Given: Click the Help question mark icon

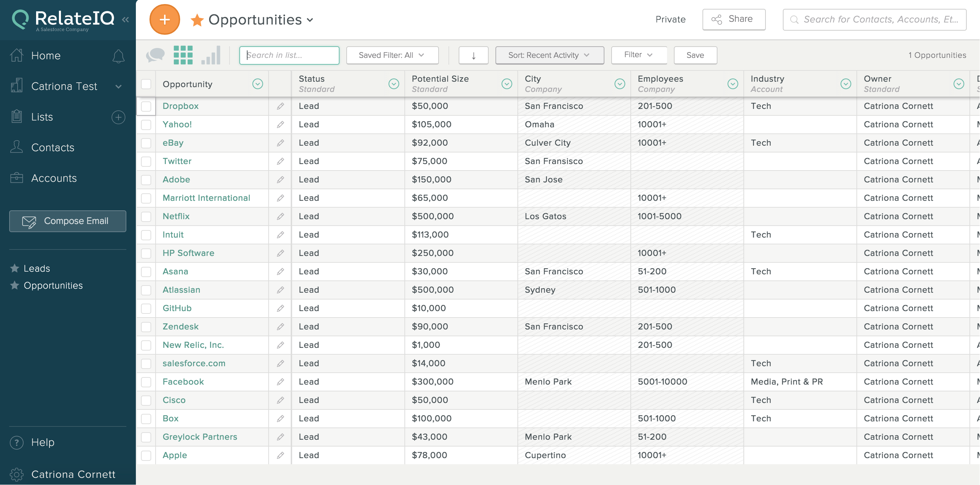Looking at the screenshot, I should [x=16, y=442].
